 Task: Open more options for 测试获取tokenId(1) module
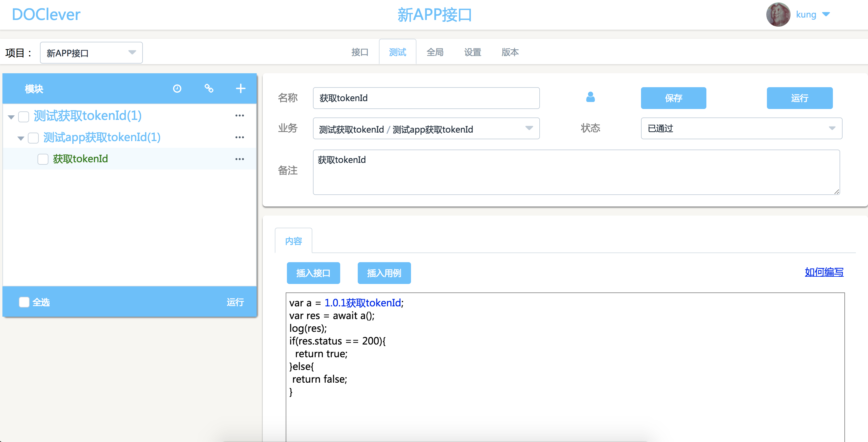(240, 116)
